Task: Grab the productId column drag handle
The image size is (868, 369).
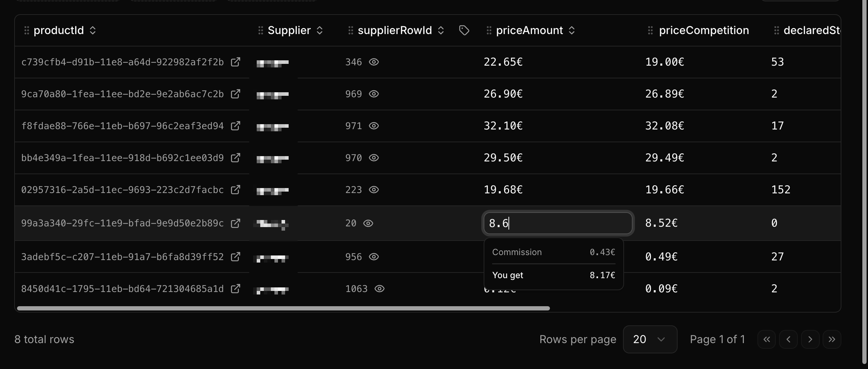Action: (27, 31)
